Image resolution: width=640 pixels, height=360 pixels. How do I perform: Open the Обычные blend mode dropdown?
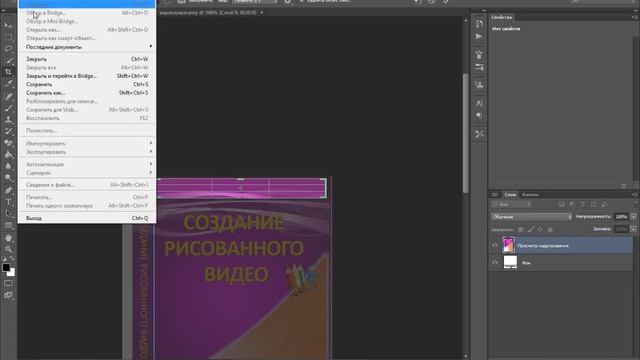[x=531, y=217]
